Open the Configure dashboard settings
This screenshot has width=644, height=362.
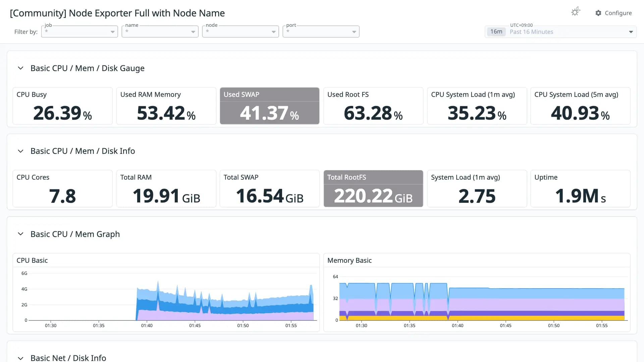point(613,13)
